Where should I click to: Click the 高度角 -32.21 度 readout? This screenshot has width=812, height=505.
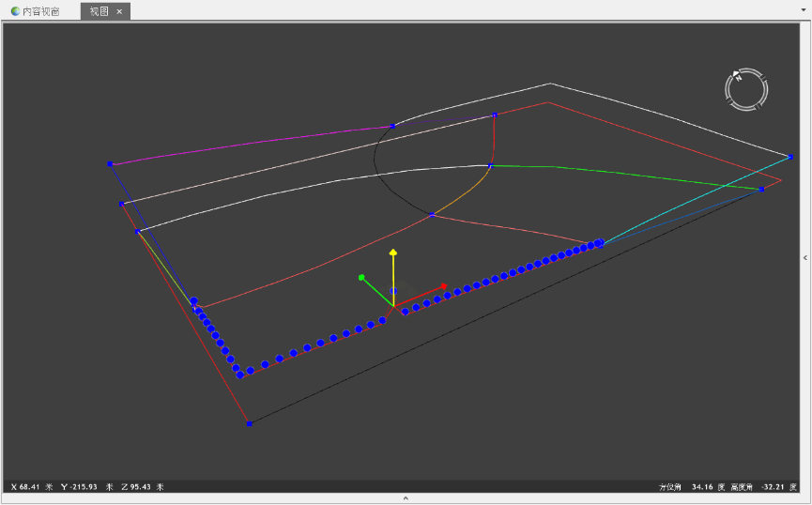coord(763,487)
